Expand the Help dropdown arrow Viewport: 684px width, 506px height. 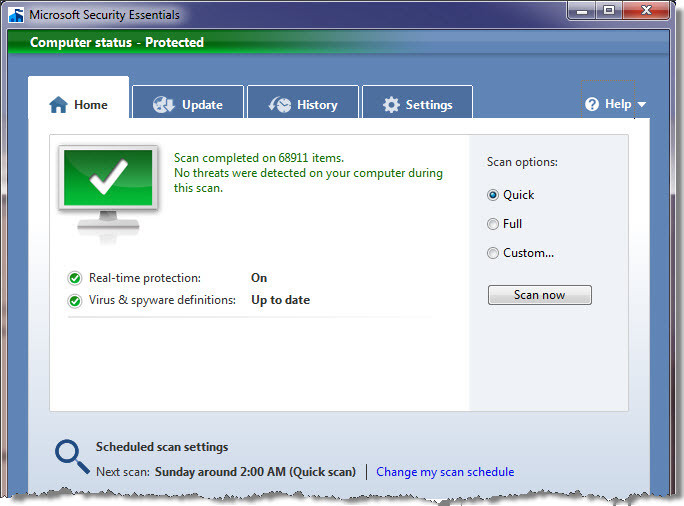click(x=642, y=105)
